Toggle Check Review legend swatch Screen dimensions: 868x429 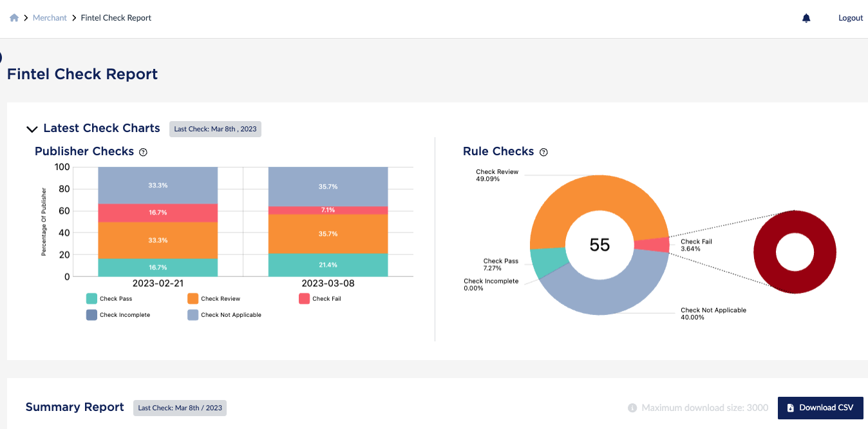193,299
